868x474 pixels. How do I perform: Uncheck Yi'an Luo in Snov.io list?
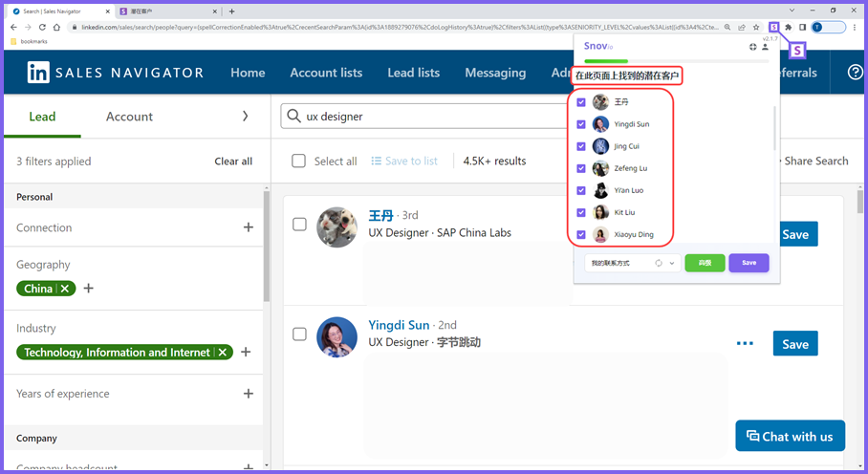581,191
